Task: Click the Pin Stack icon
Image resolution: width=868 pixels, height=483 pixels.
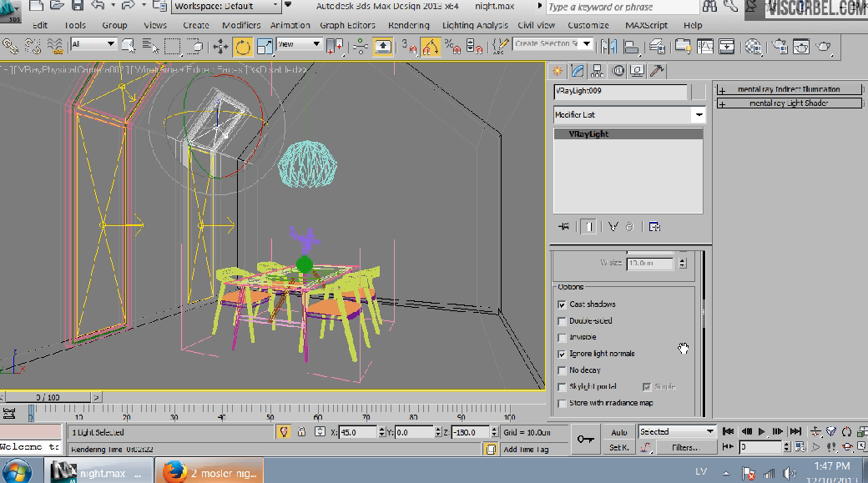Action: click(x=563, y=227)
